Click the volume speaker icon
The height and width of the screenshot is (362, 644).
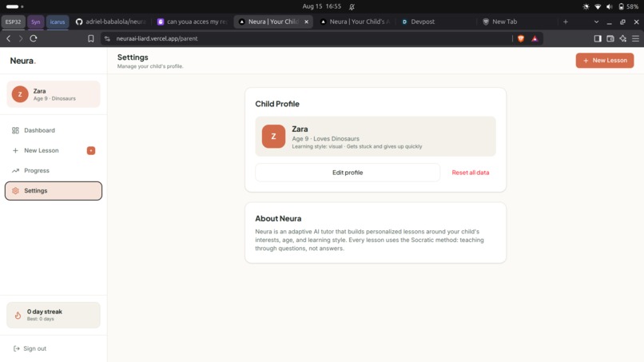[610, 6]
